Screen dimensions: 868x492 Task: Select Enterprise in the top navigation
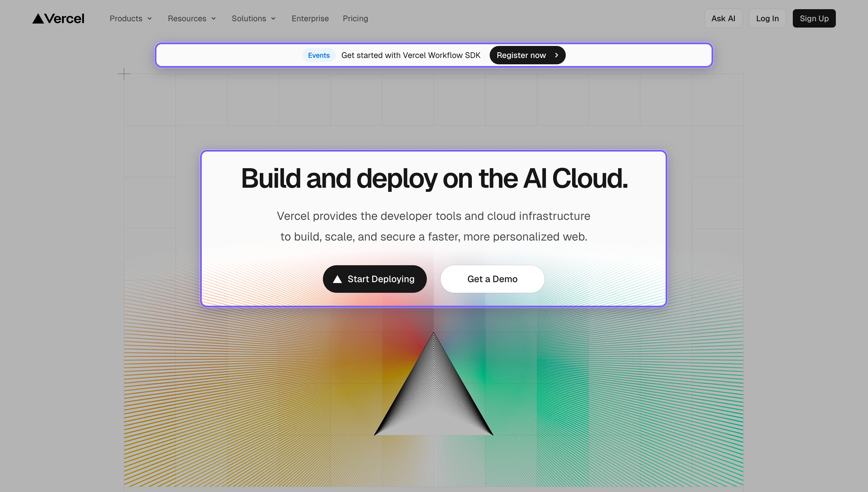pos(310,19)
